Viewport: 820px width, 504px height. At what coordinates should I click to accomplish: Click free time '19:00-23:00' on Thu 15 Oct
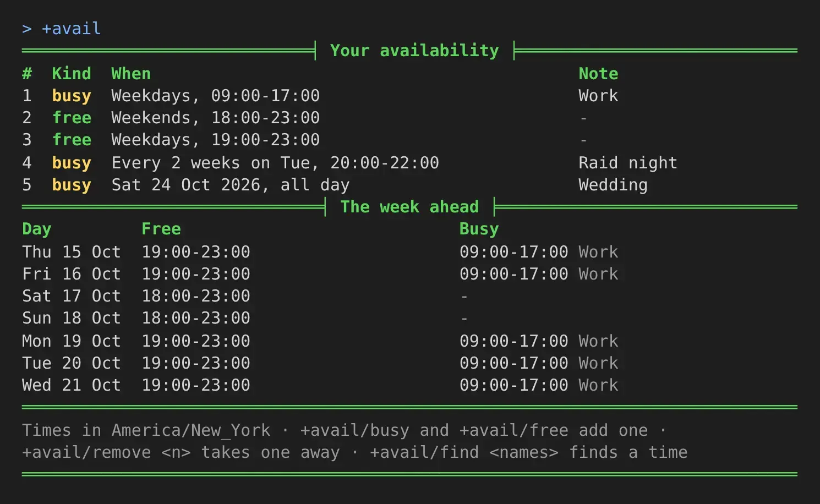(x=196, y=252)
